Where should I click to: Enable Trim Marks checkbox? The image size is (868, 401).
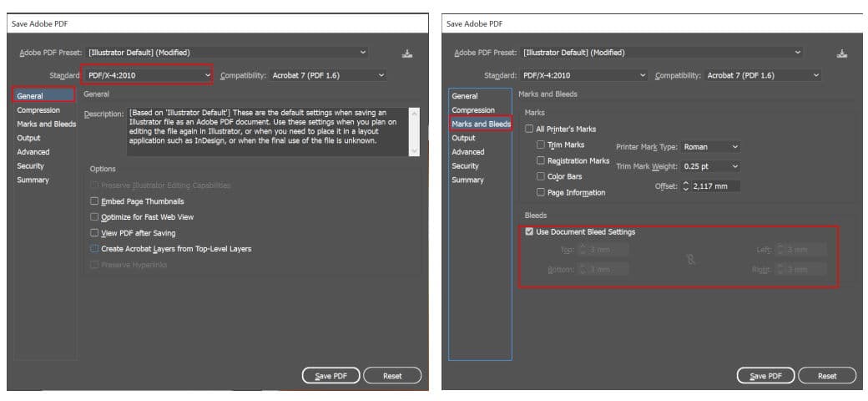(x=541, y=145)
